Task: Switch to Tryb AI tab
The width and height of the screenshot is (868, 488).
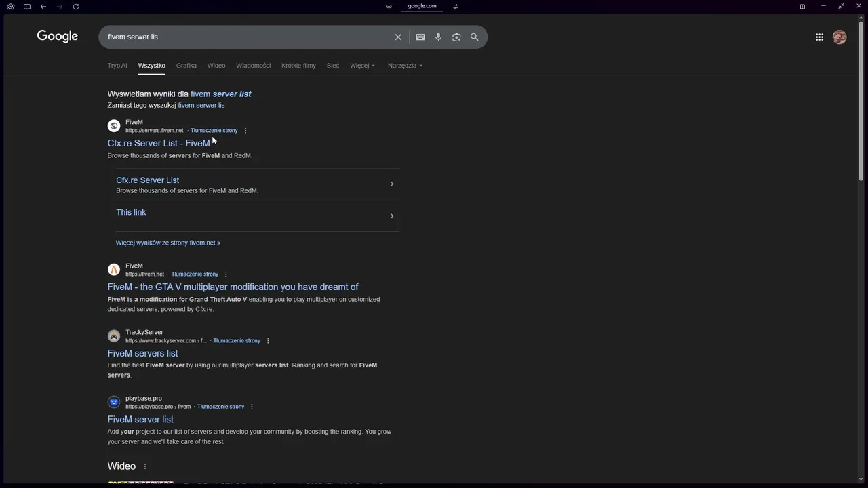Action: [x=117, y=66]
